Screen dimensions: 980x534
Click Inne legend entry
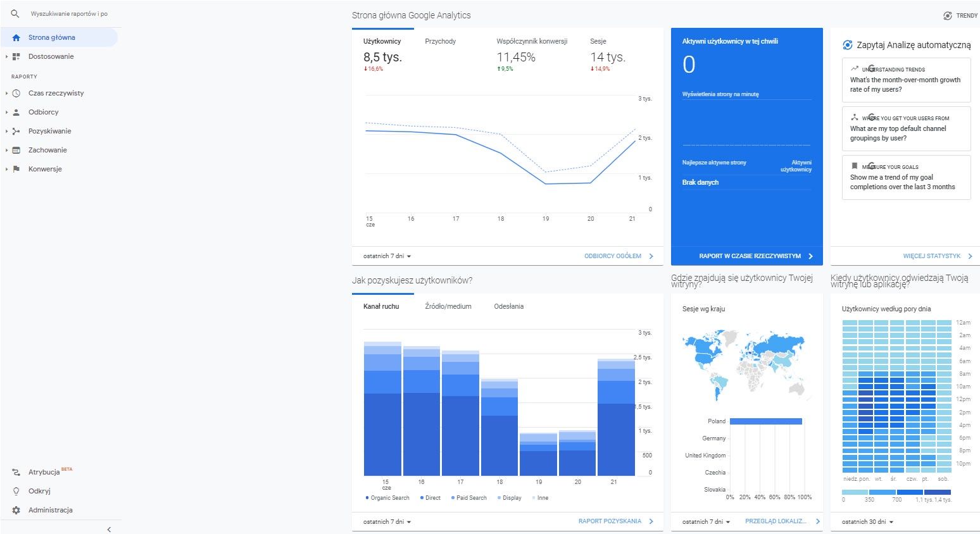[x=541, y=498]
